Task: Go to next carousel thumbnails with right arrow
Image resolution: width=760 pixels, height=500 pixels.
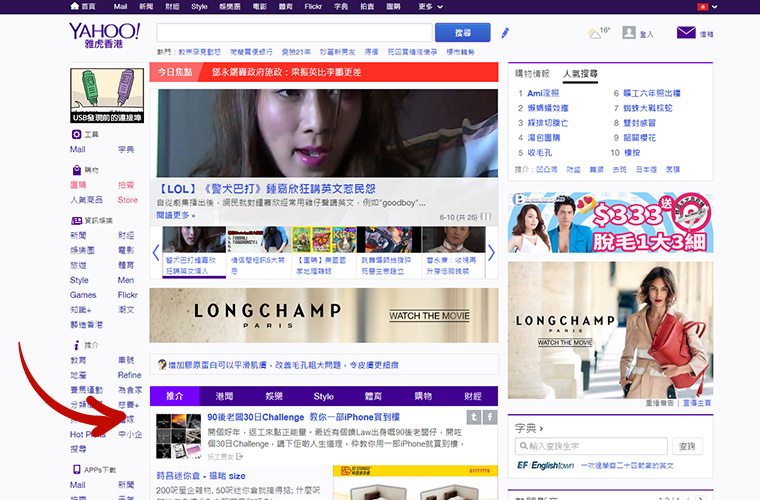Action: click(491, 252)
